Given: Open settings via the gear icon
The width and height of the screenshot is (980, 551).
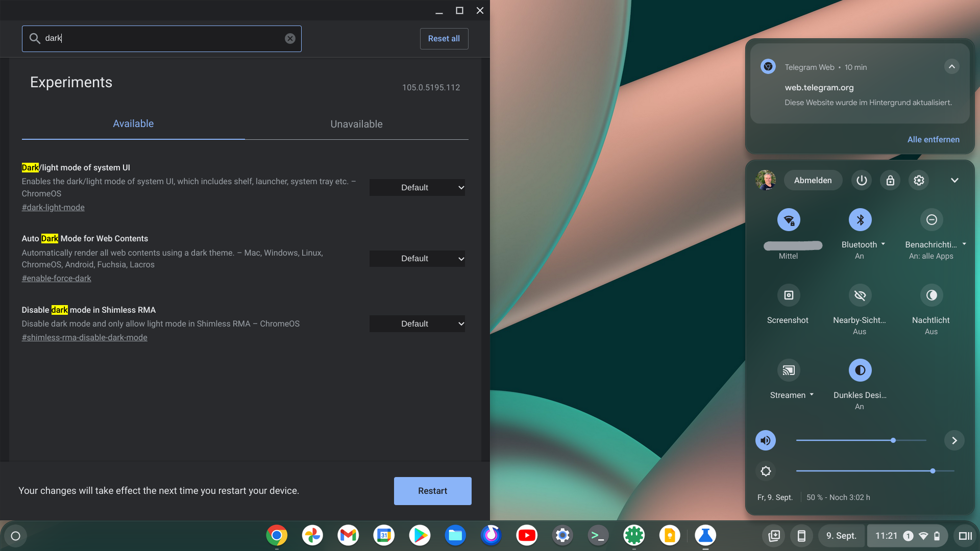Looking at the screenshot, I should coord(919,180).
